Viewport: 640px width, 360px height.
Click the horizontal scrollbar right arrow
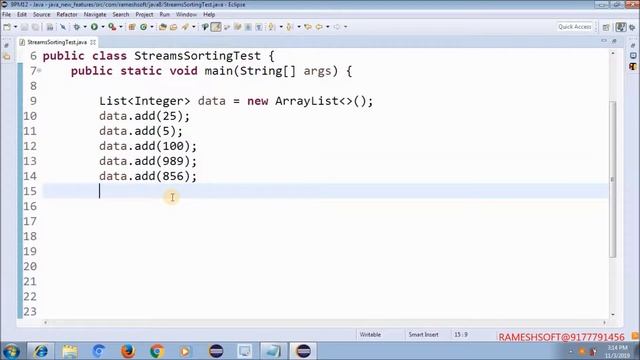pos(604,322)
